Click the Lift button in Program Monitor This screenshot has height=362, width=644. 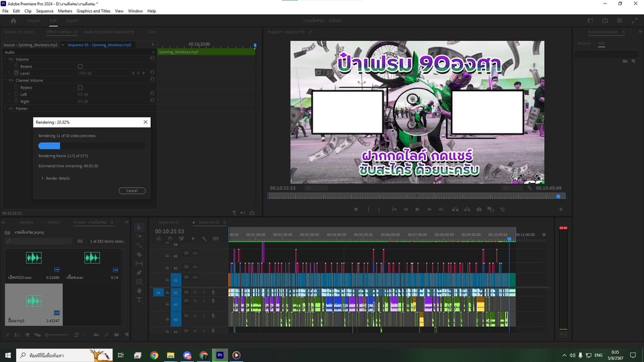coord(455,209)
